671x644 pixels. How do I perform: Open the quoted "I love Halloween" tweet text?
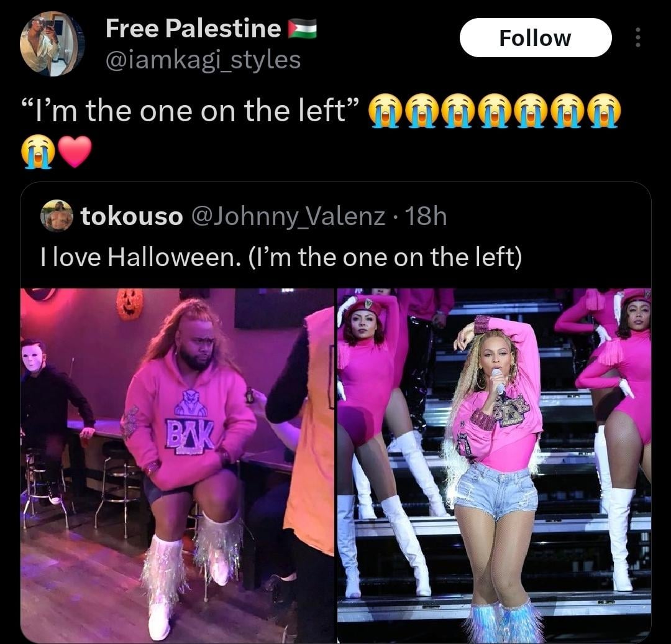coord(281,257)
